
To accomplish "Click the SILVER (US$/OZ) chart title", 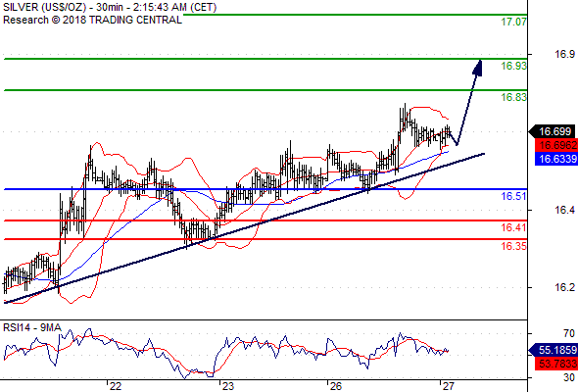I will (44, 7).
